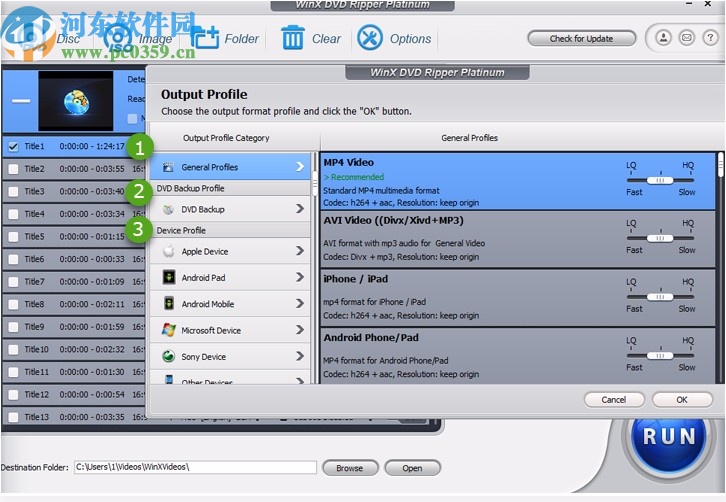
Task: Click the Android Pad icon
Action: coord(169,277)
